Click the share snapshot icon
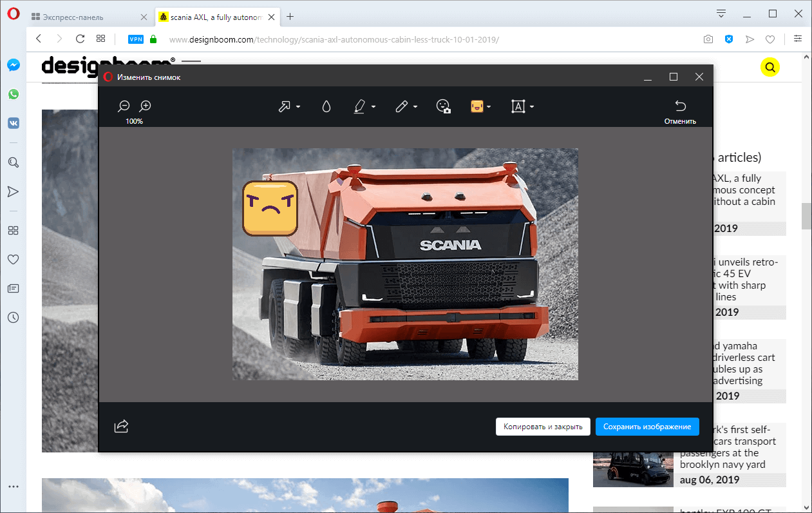The width and height of the screenshot is (812, 513). point(122,426)
